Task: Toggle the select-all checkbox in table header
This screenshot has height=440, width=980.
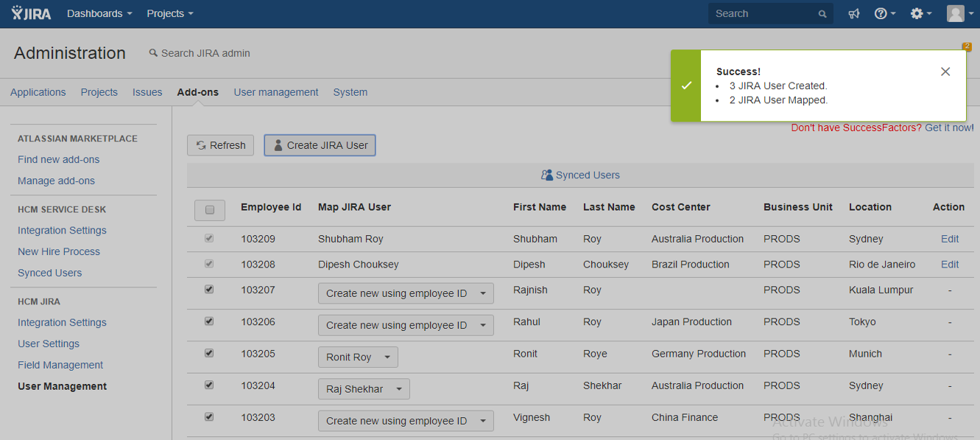Action: click(x=210, y=210)
